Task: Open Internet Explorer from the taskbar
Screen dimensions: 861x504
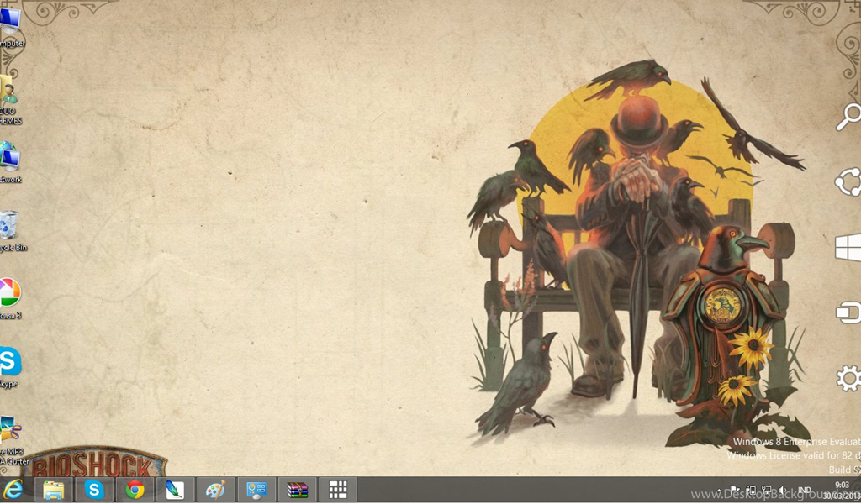Action: pyautogui.click(x=12, y=489)
